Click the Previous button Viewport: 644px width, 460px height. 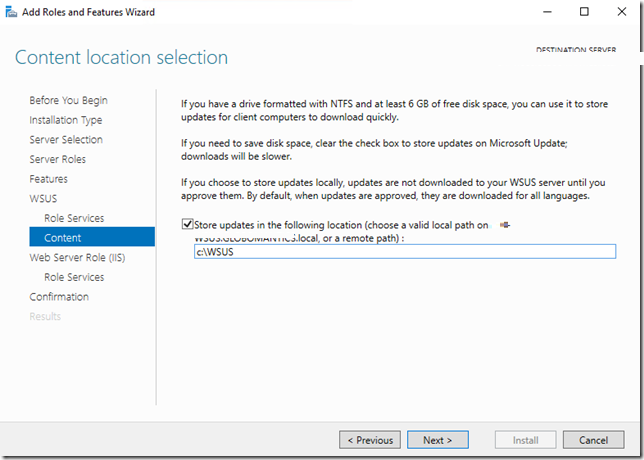pos(370,440)
